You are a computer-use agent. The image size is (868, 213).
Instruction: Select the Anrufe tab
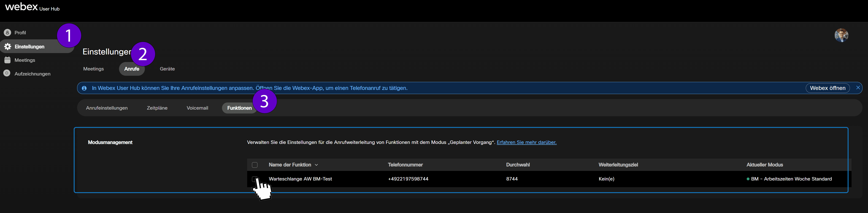point(132,69)
